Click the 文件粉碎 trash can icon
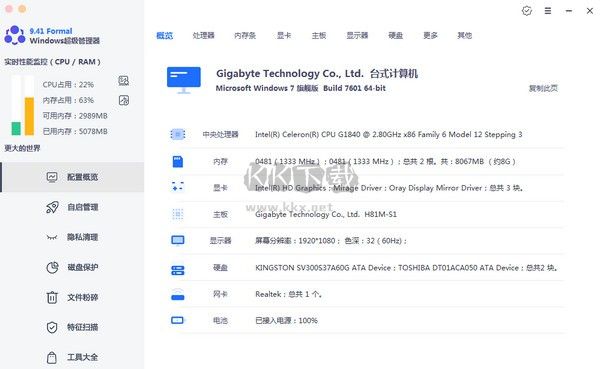Viewport: 600px width, 369px height. pyautogui.click(x=52, y=297)
